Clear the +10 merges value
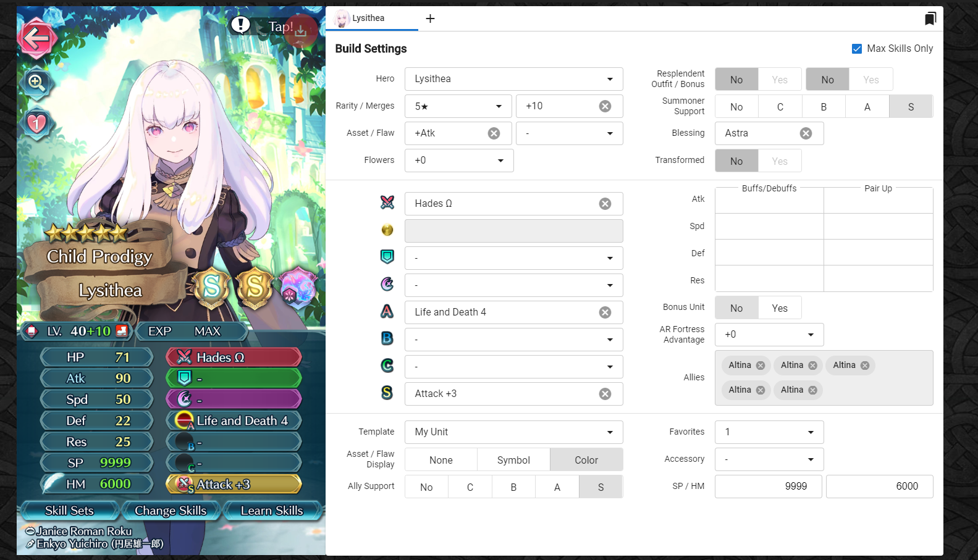This screenshot has height=560, width=978. (x=605, y=106)
